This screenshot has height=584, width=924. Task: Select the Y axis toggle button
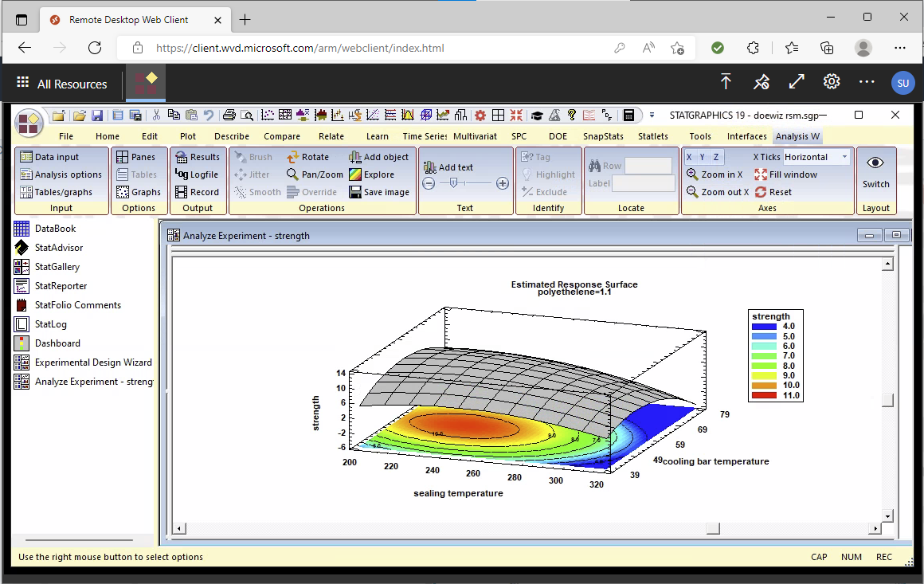pos(703,157)
